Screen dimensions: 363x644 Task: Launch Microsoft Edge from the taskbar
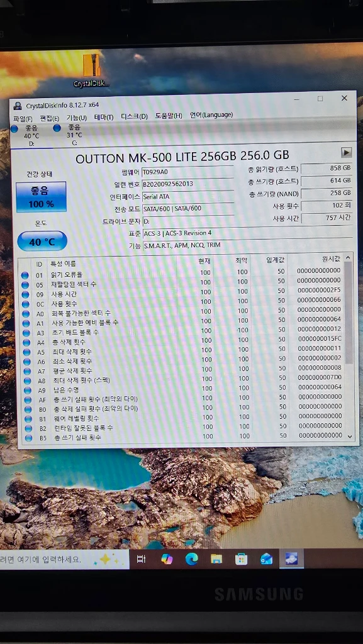pyautogui.click(x=191, y=559)
